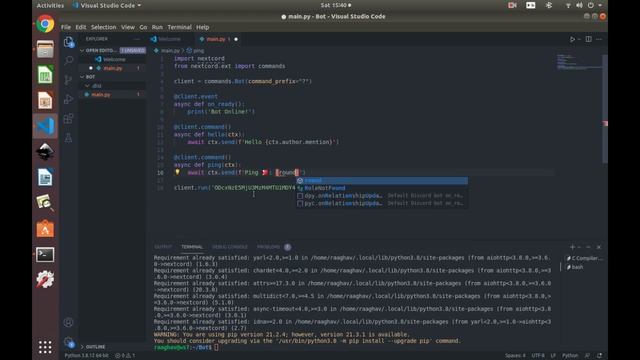The height and width of the screenshot is (360, 640).
Task: Open the Source Control view
Action: click(69, 80)
